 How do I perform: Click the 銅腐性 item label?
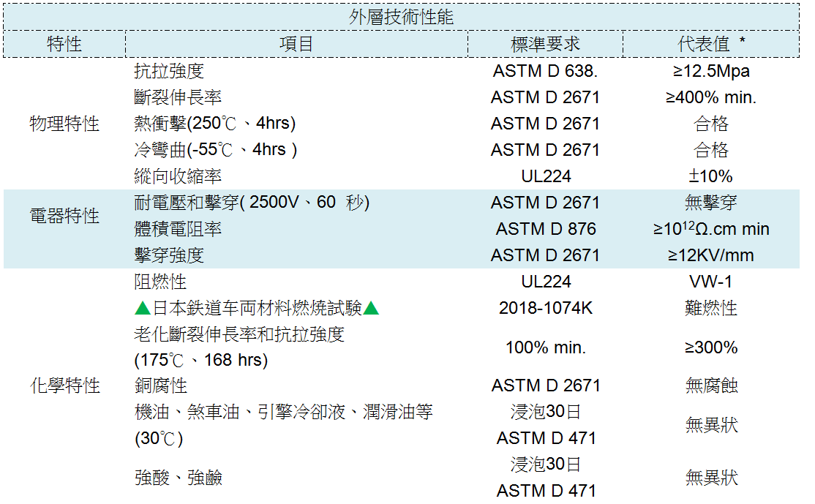coord(161,385)
